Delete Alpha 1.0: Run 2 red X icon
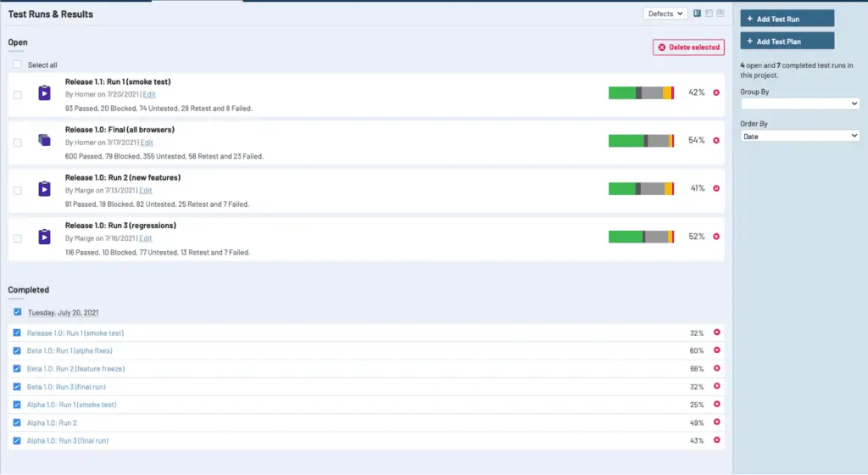The image size is (868, 475). coord(717,422)
